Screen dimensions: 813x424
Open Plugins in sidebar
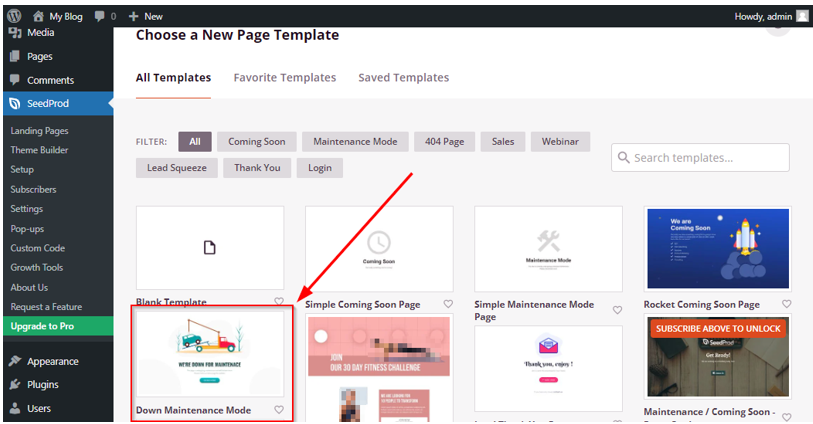(x=43, y=385)
